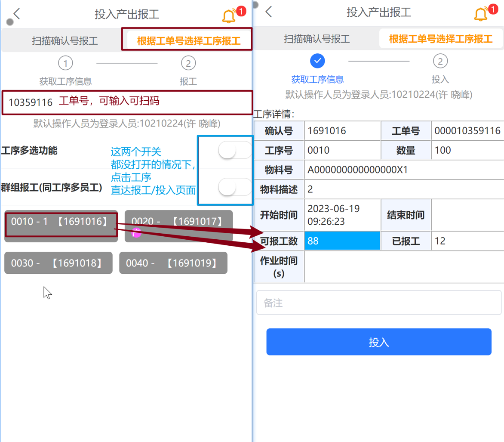
Task: Switch to 扫描确认号报工 tab on left
Action: pyautogui.click(x=65, y=41)
